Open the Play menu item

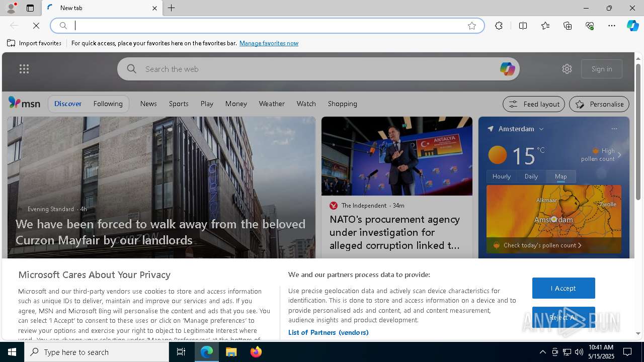207,104
